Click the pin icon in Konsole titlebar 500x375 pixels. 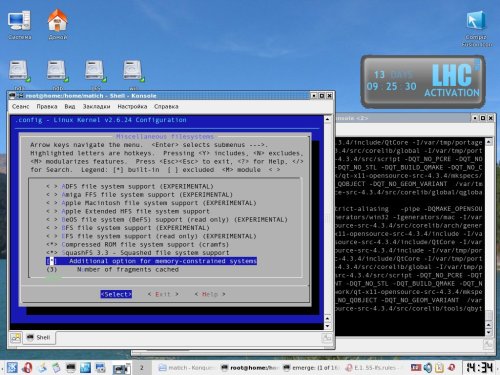(x=20, y=96)
